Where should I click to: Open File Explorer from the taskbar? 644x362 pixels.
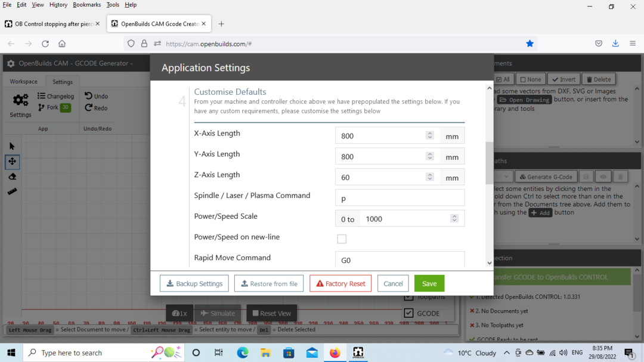265,352
